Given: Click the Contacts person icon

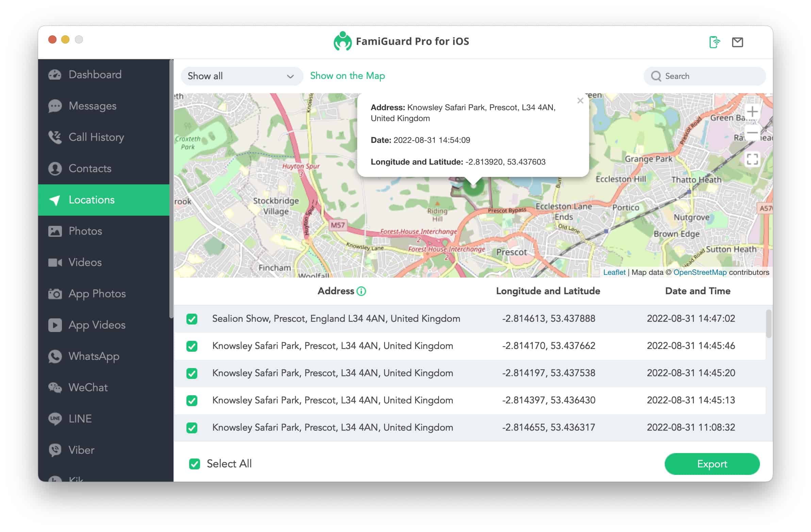Looking at the screenshot, I should click(x=55, y=169).
